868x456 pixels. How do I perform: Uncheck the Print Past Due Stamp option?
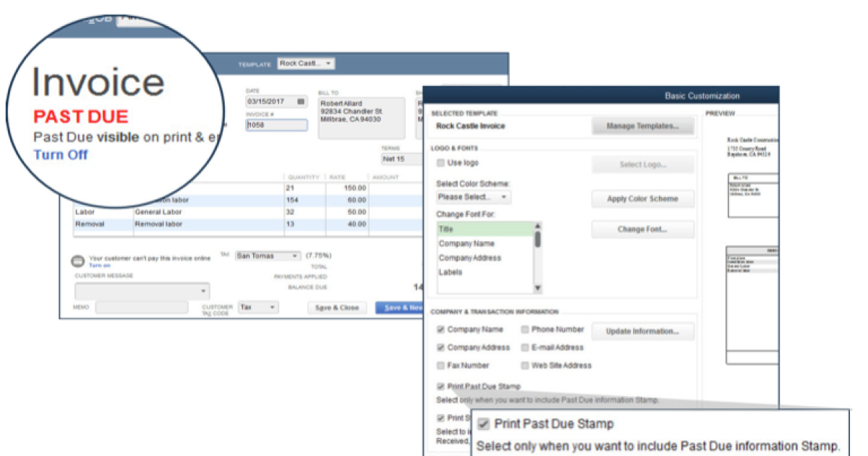point(441,386)
